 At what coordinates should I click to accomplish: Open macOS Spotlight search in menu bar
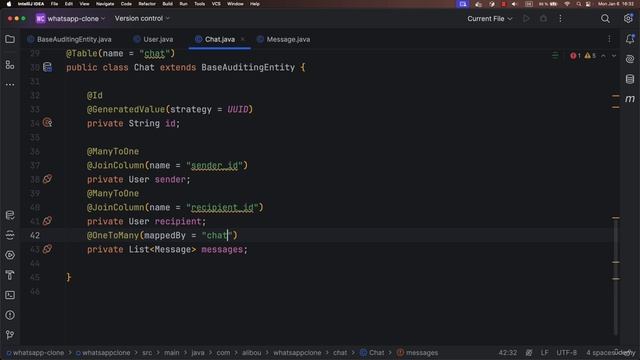[578, 4]
